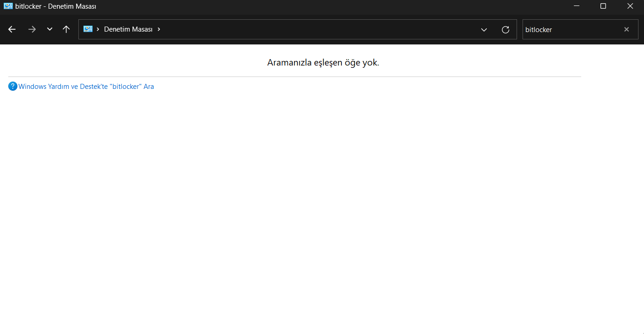Click the 'bitlocker - Denetim Masası' window title

(x=56, y=6)
